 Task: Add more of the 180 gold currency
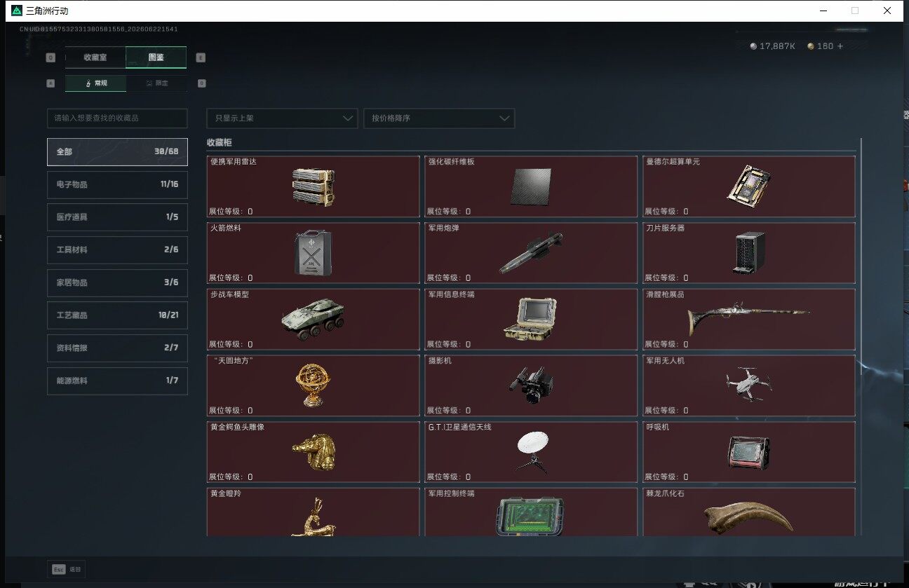point(840,46)
